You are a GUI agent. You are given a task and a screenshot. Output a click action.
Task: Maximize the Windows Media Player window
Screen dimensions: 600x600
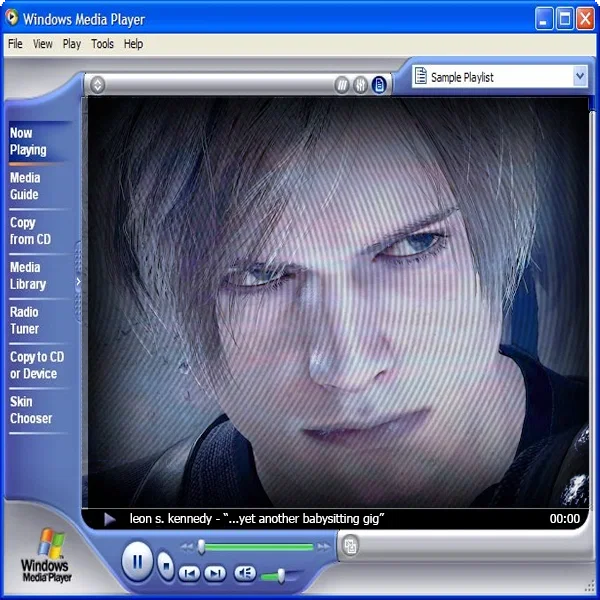click(564, 18)
